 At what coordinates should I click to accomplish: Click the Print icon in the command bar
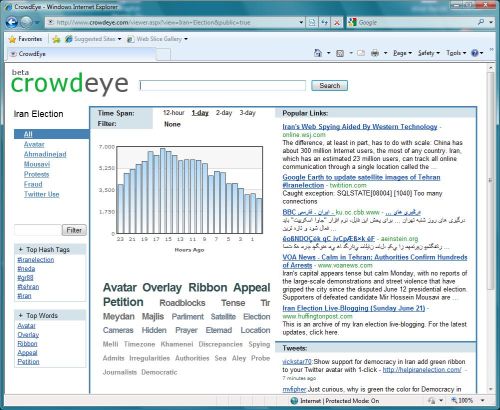375,53
